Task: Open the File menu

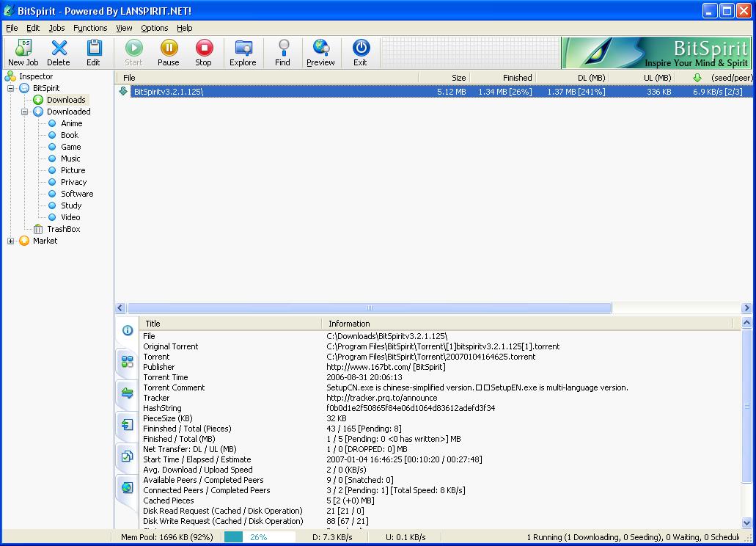Action: click(x=12, y=28)
